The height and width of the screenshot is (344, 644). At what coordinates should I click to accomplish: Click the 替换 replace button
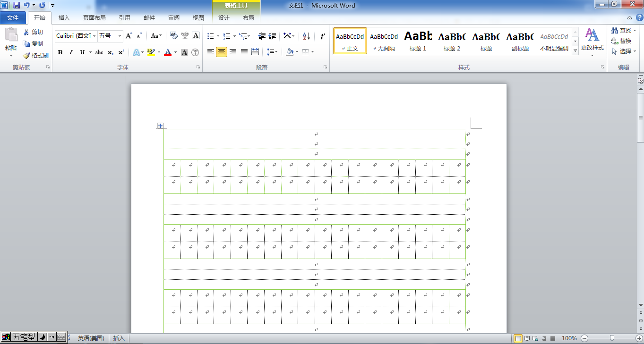[x=621, y=41]
